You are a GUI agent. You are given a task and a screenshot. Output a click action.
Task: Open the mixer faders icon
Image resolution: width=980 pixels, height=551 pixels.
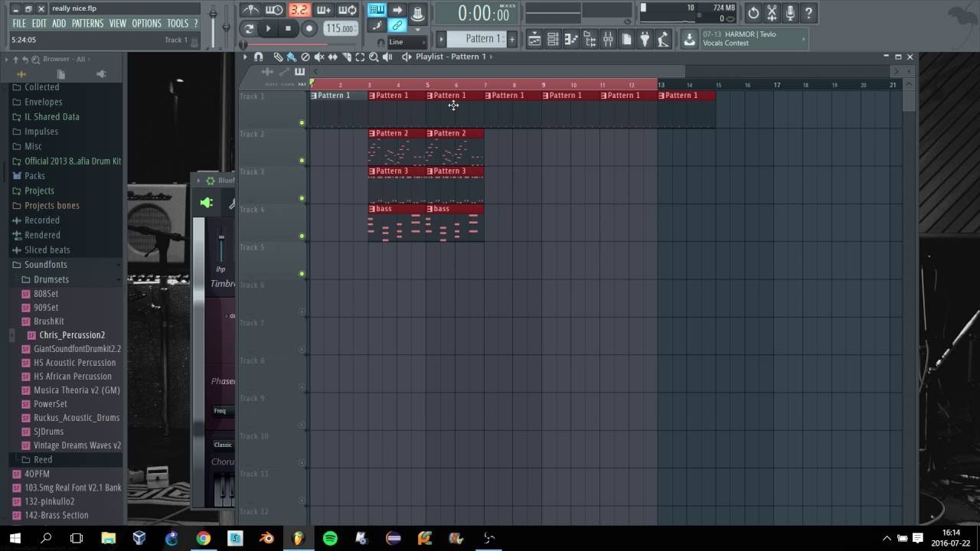pyautogui.click(x=608, y=40)
